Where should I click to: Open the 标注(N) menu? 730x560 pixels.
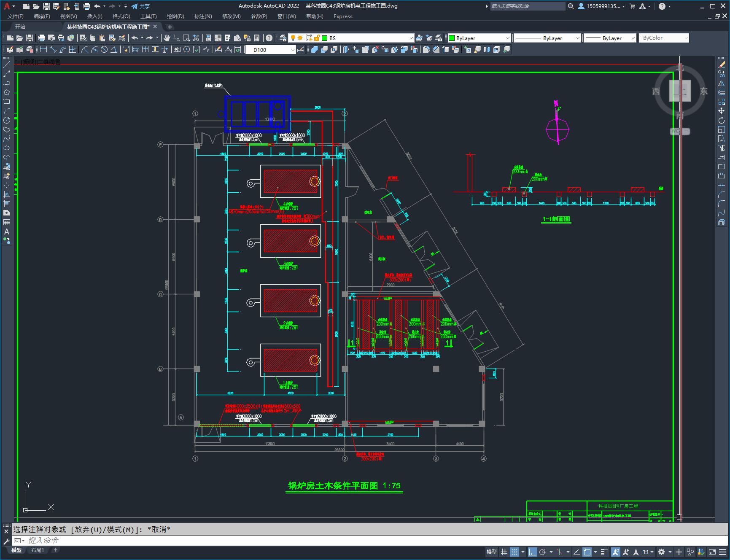pyautogui.click(x=203, y=16)
